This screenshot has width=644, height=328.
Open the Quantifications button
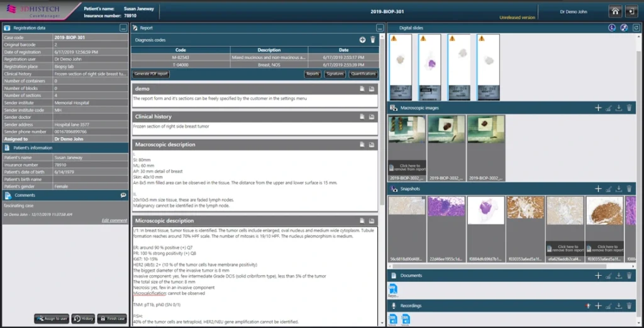point(363,74)
